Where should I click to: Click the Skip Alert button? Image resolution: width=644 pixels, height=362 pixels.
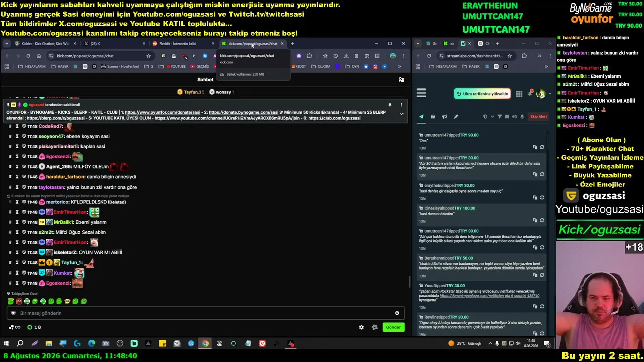tap(538, 117)
